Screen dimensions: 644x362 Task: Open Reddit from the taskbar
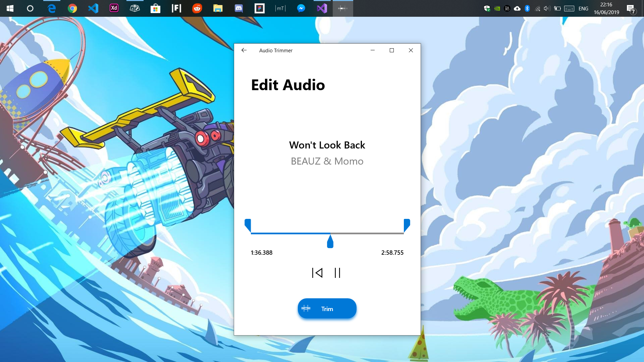tap(197, 8)
